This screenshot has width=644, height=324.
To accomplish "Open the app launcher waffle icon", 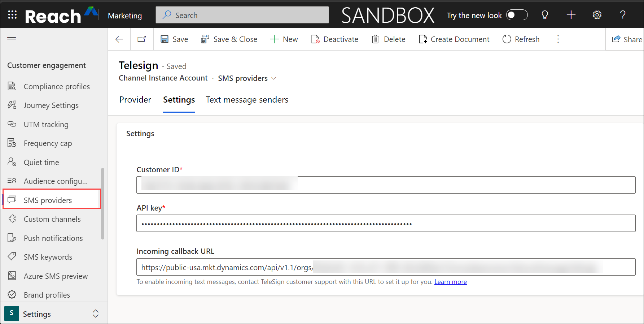I will [12, 15].
